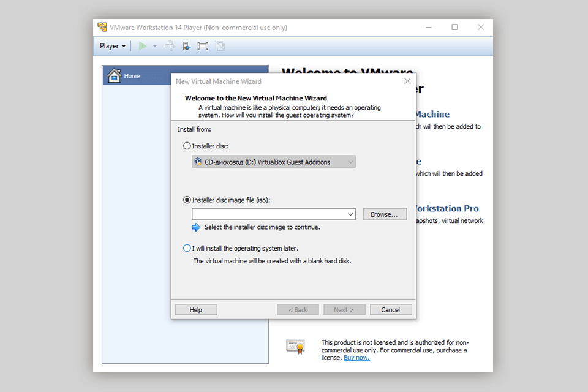The image size is (588, 392).
Task: Expand the power options arrow beside Play
Action: coord(154,46)
